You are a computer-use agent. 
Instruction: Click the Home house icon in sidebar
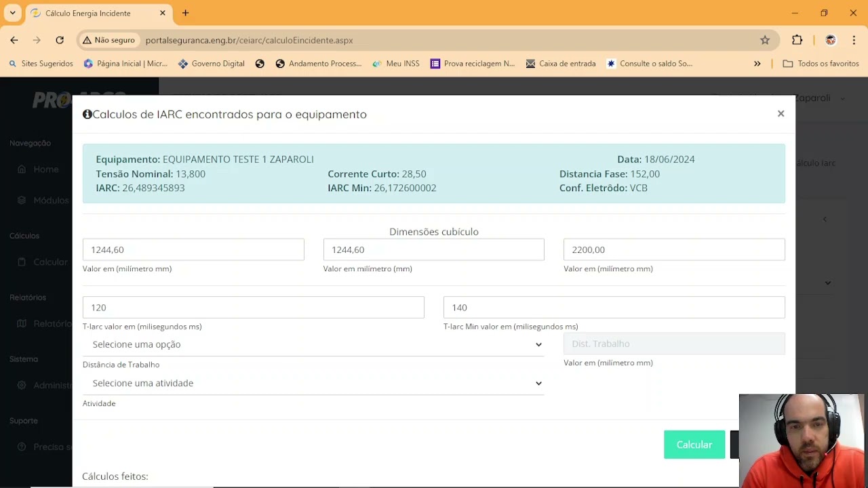22,169
